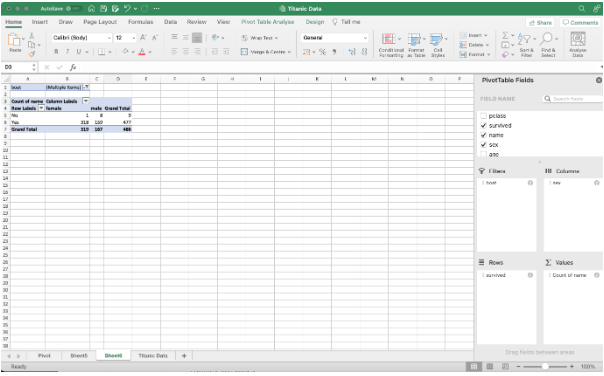The image size is (604, 376).
Task: Click the Percent Style icon
Action: point(323,52)
